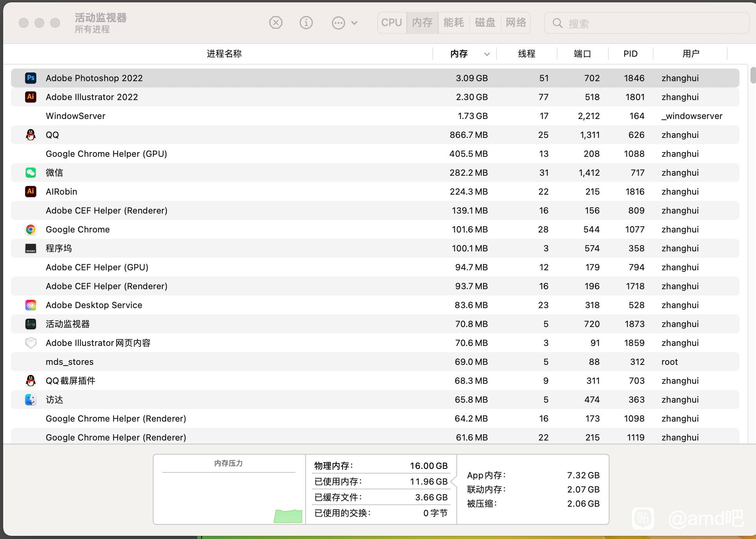Select the Google Chrome process name
756x539 pixels.
(x=78, y=229)
